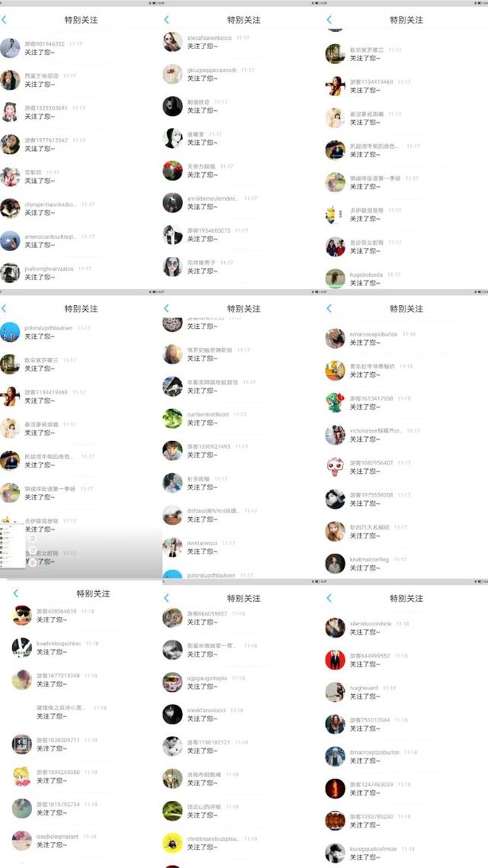This screenshot has height=868, width=488.
Task: Tap the pink delete icon beside screenshot preview
Action: 33,562
